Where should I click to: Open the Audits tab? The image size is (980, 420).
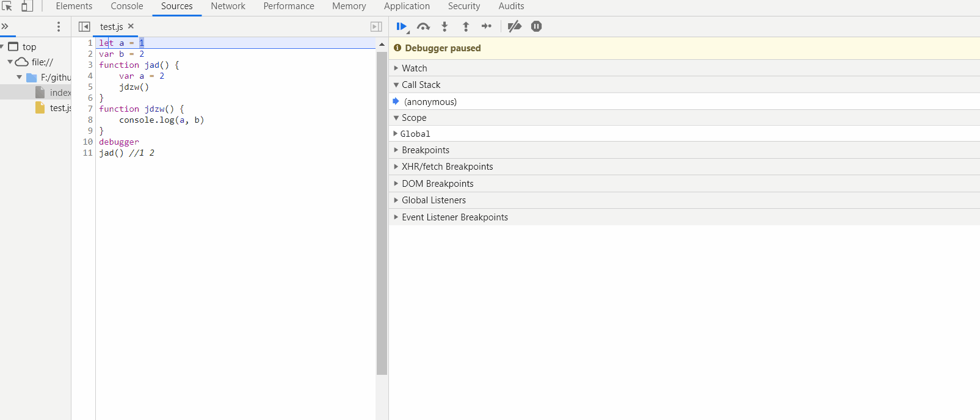511,6
